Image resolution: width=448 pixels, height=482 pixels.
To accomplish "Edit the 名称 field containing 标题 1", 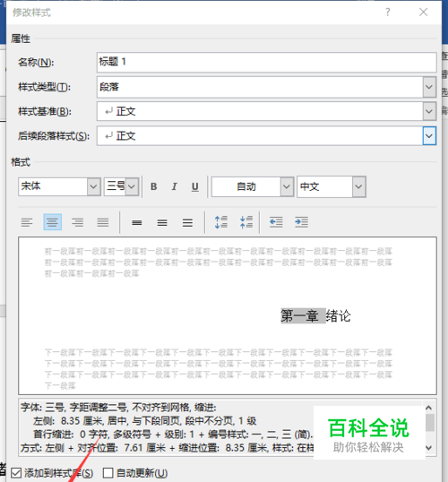I will (x=267, y=63).
